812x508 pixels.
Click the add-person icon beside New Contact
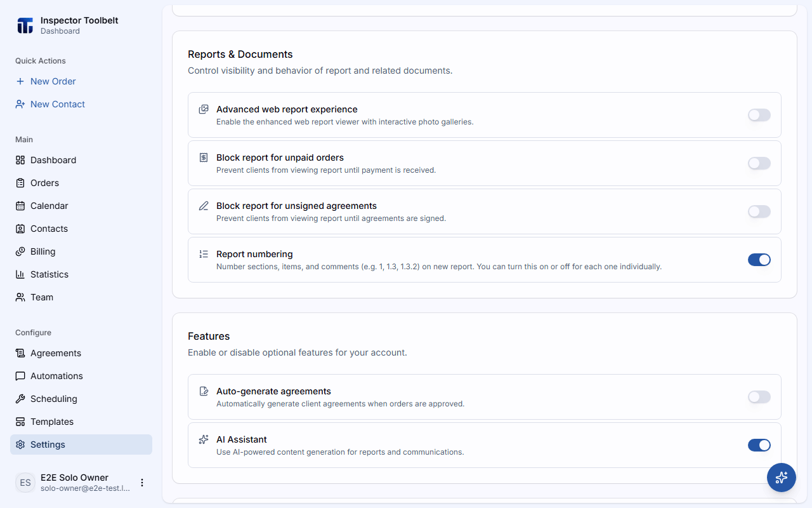click(20, 104)
